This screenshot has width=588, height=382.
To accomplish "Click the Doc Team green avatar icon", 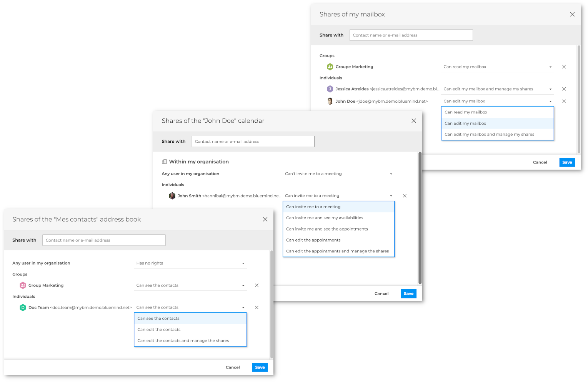I will coord(23,308).
